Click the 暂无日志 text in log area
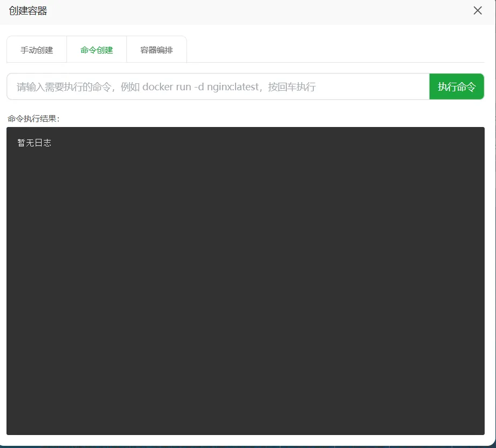 coord(34,143)
